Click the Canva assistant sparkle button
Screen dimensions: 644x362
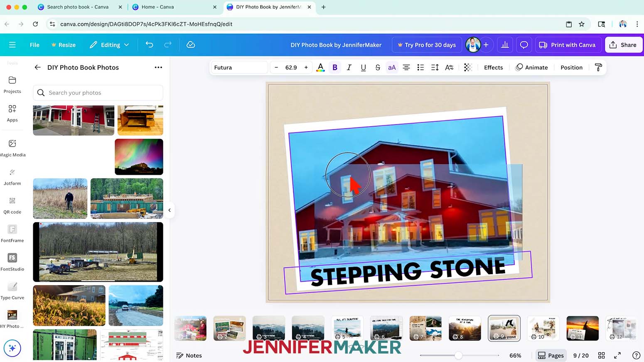[12, 348]
